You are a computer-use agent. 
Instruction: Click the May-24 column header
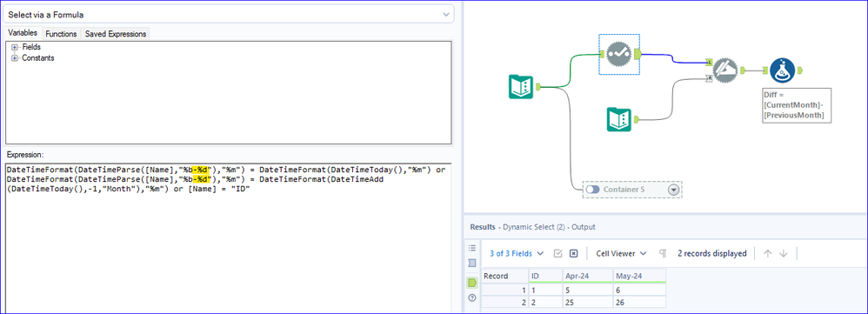pos(639,275)
